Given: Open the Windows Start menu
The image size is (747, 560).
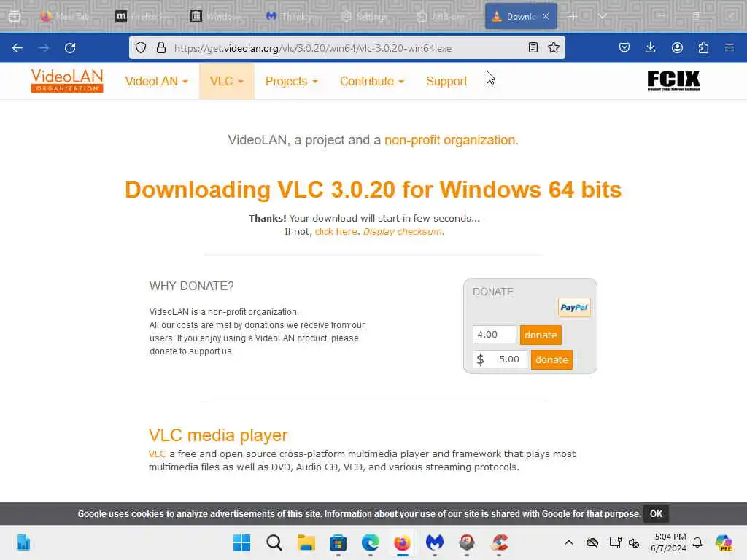Looking at the screenshot, I should [x=242, y=542].
